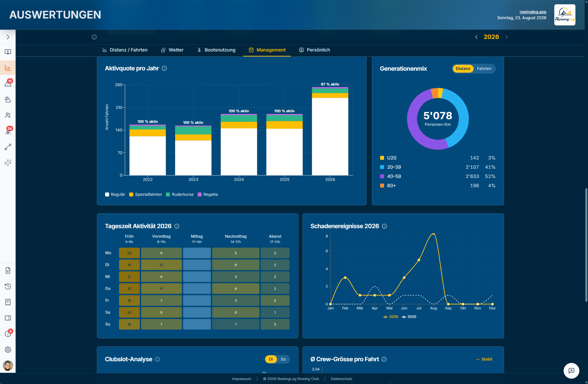Click the 40–59 legend row
Screen dimensions: 588x384
pyautogui.click(x=438, y=176)
